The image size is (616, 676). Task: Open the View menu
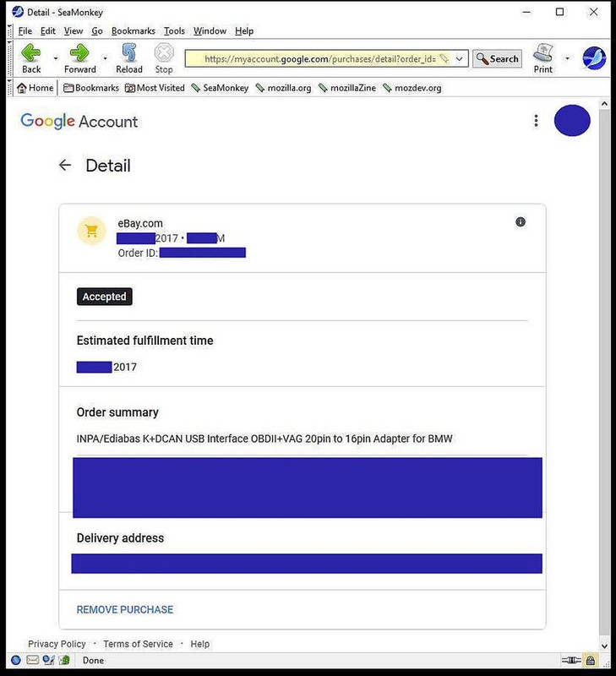(74, 31)
